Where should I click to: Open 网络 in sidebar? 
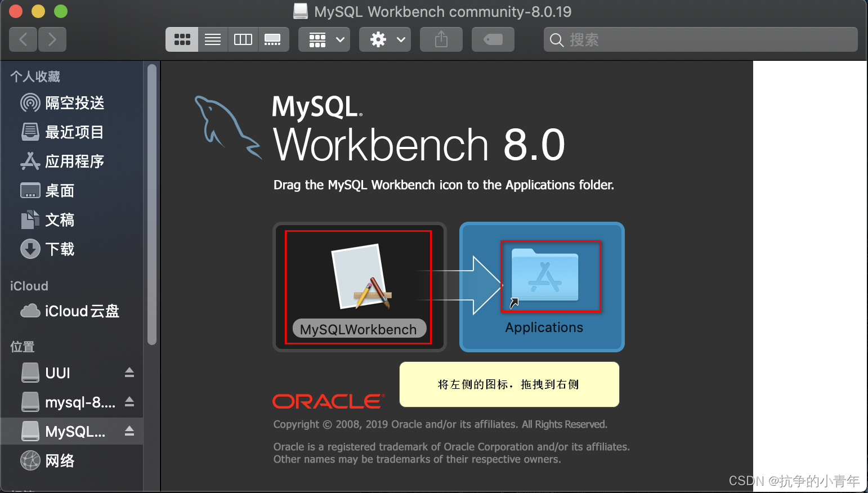pos(72,461)
